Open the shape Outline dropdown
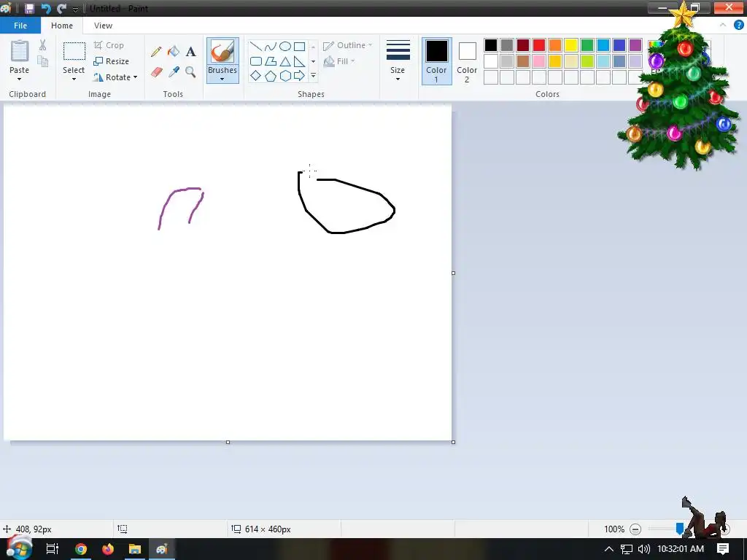Image resolution: width=747 pixels, height=560 pixels. [347, 45]
